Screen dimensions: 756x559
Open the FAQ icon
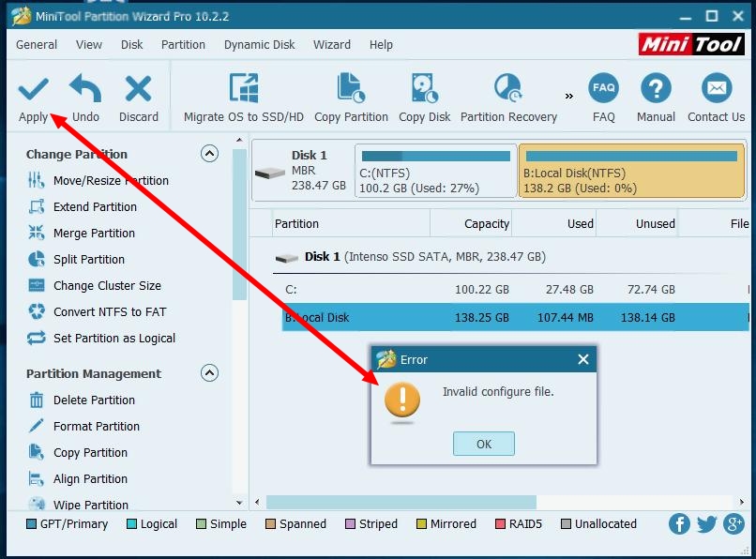[x=604, y=88]
